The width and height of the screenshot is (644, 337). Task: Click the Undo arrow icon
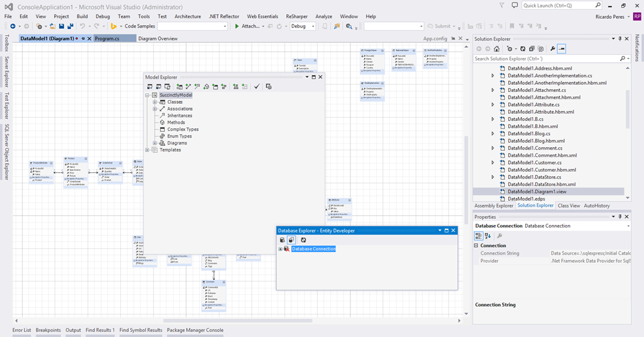[82, 26]
